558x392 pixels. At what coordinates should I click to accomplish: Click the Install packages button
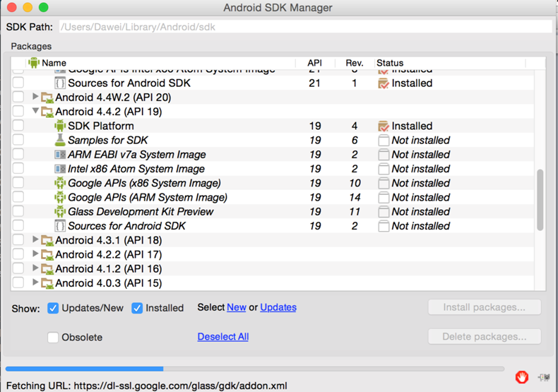(485, 307)
